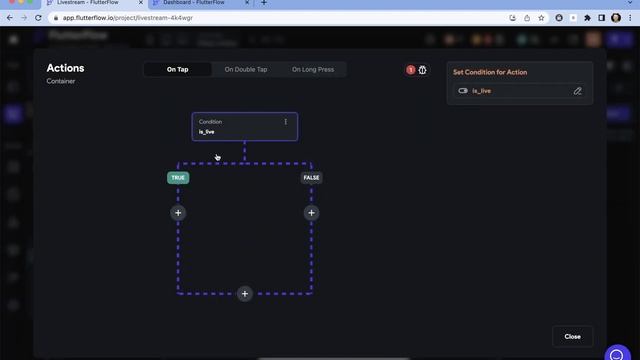
Task: Add an action after the conditional block
Action: coord(245,293)
